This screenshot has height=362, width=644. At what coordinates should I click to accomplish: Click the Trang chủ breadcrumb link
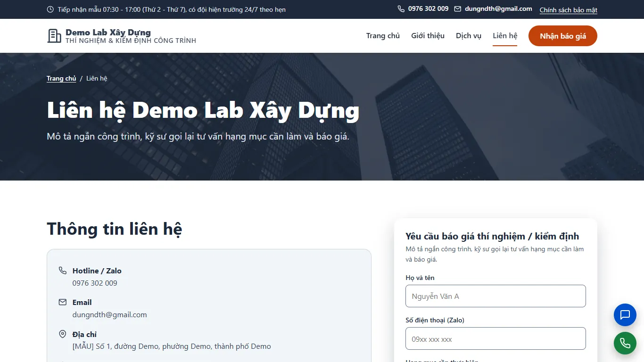click(61, 78)
